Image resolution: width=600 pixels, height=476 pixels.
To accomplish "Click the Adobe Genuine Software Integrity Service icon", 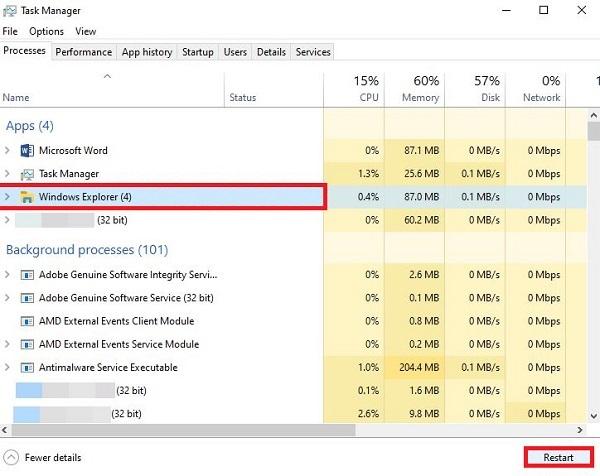I will coord(27,275).
